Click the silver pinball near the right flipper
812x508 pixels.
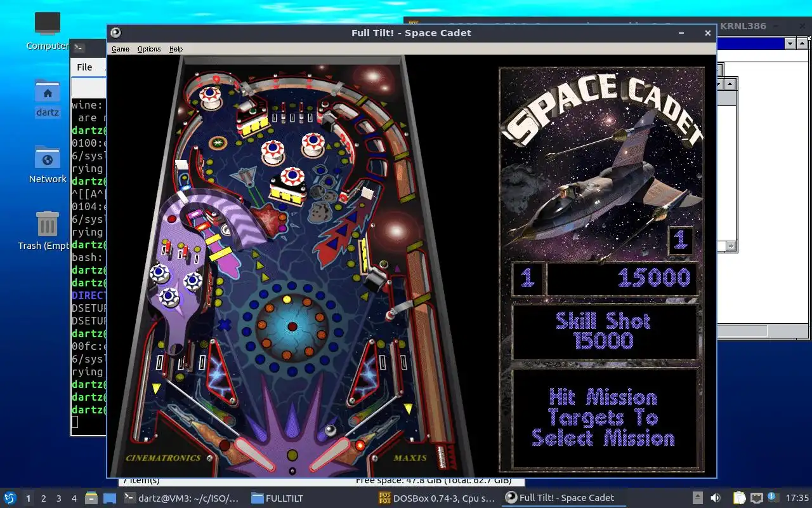click(331, 431)
